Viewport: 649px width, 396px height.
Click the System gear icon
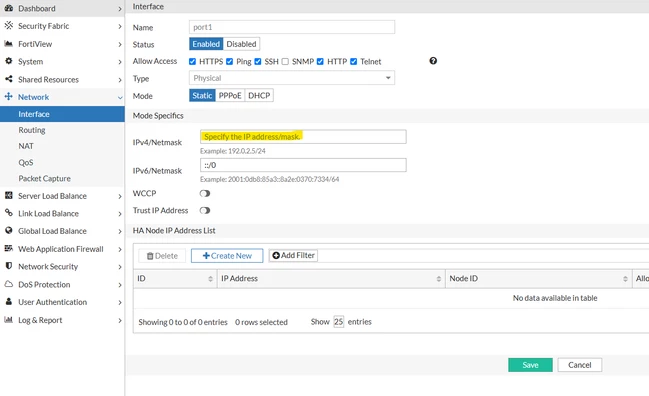click(x=8, y=61)
